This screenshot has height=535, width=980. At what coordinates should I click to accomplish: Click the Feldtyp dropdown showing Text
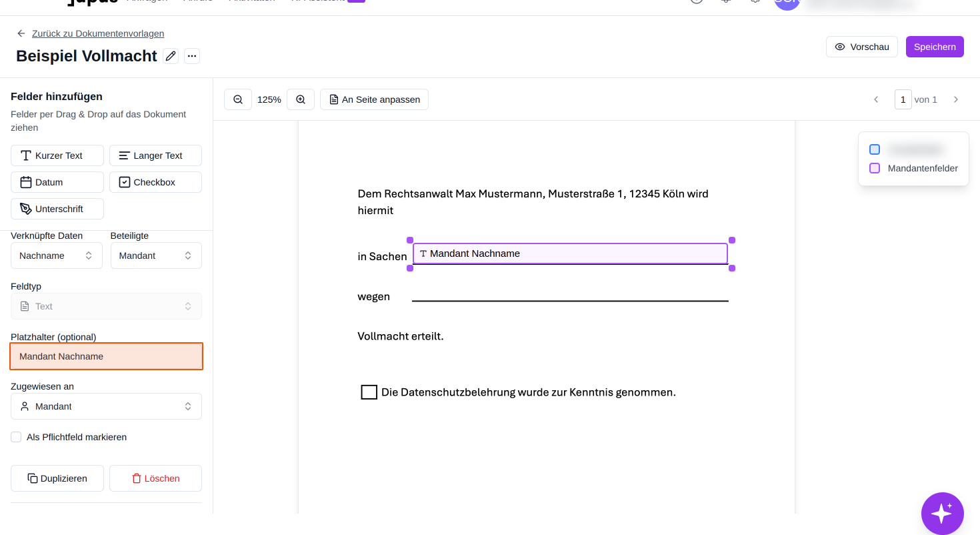(106, 306)
